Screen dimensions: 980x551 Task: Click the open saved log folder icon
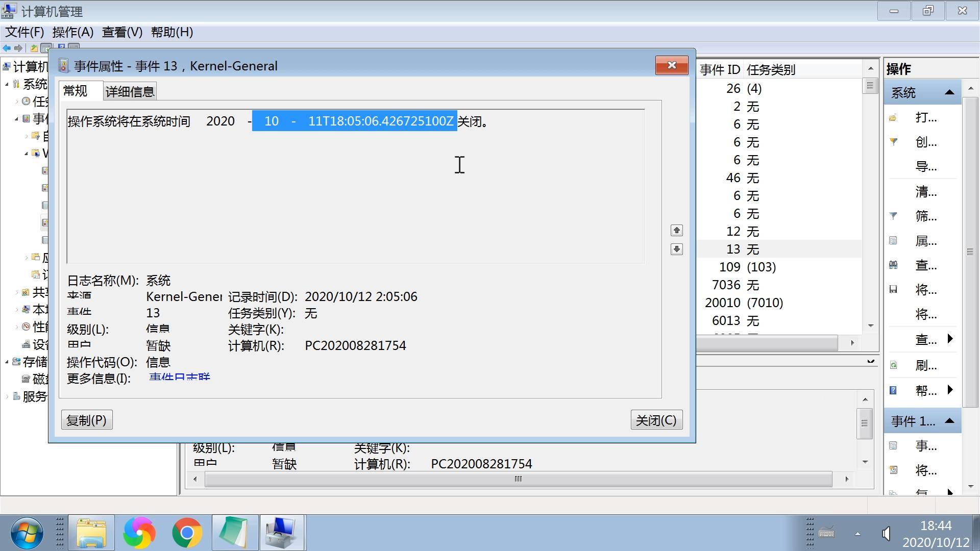click(x=893, y=118)
